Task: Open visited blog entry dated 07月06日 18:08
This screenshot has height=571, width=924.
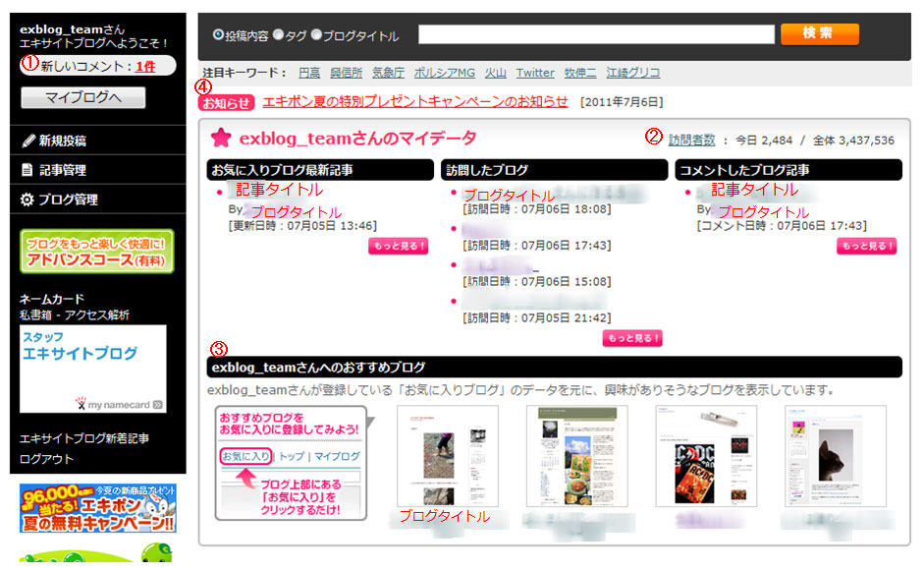Action: point(554,194)
